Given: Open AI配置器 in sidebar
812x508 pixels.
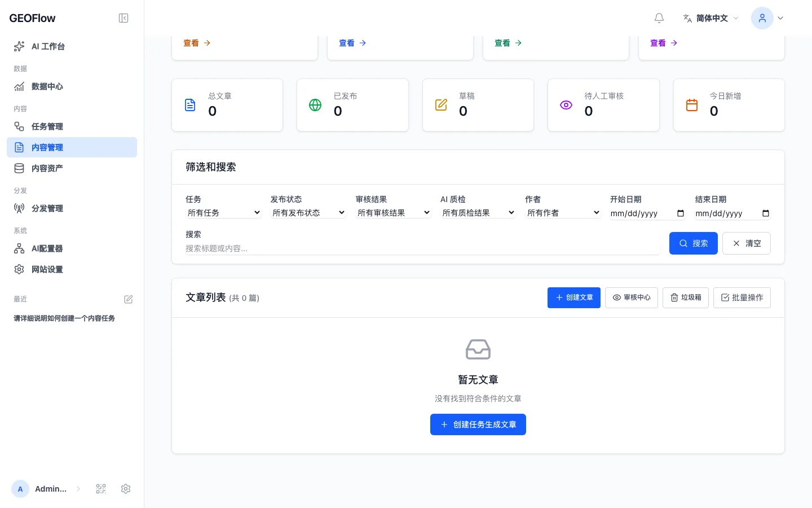Looking at the screenshot, I should [x=72, y=248].
